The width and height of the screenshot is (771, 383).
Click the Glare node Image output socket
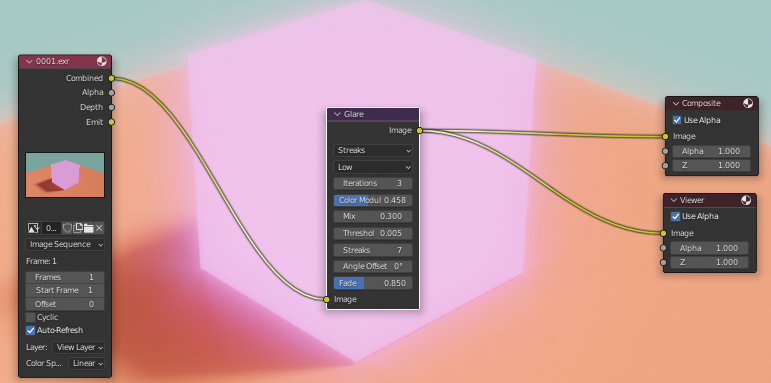419,130
